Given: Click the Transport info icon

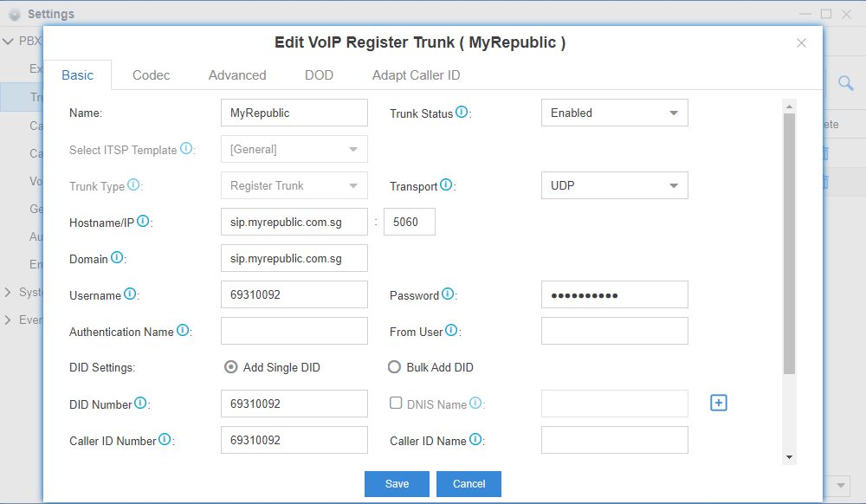Looking at the screenshot, I should click(446, 185).
